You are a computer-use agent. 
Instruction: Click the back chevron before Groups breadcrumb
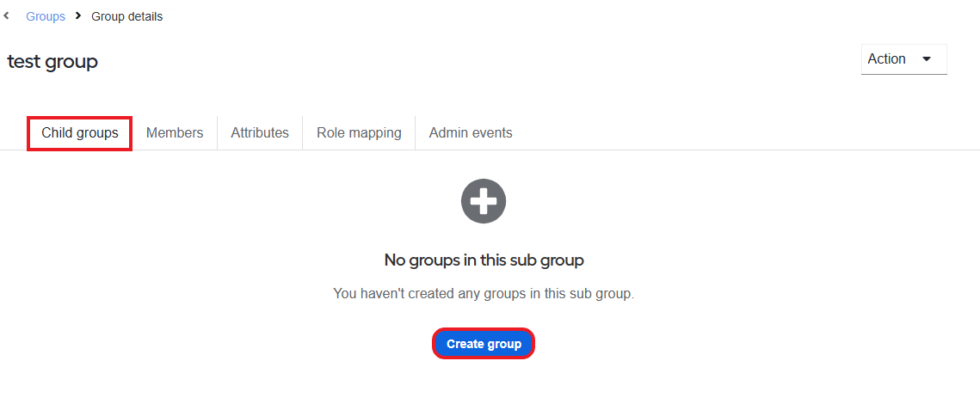6,16
